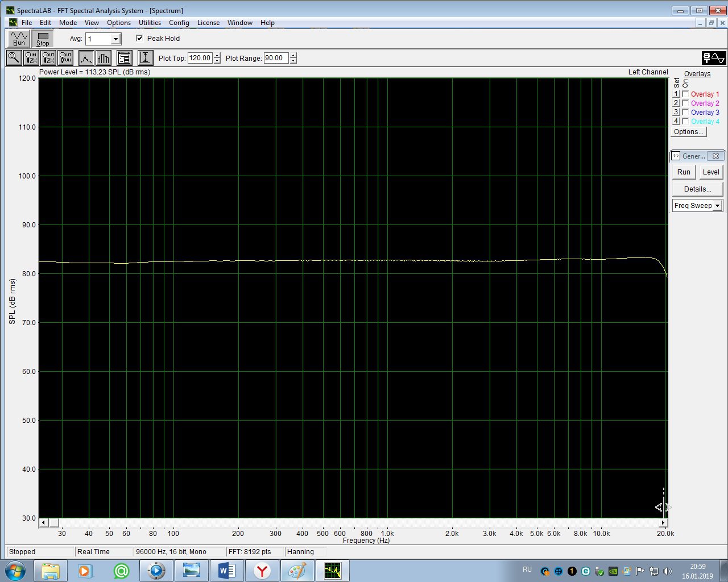Click the signal generator icon at top right
Viewport: 728px width, 582px height.
(x=714, y=58)
